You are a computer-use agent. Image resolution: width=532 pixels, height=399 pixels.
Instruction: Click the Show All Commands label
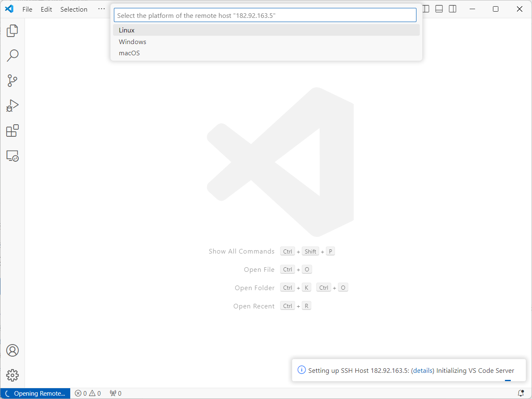(241, 251)
